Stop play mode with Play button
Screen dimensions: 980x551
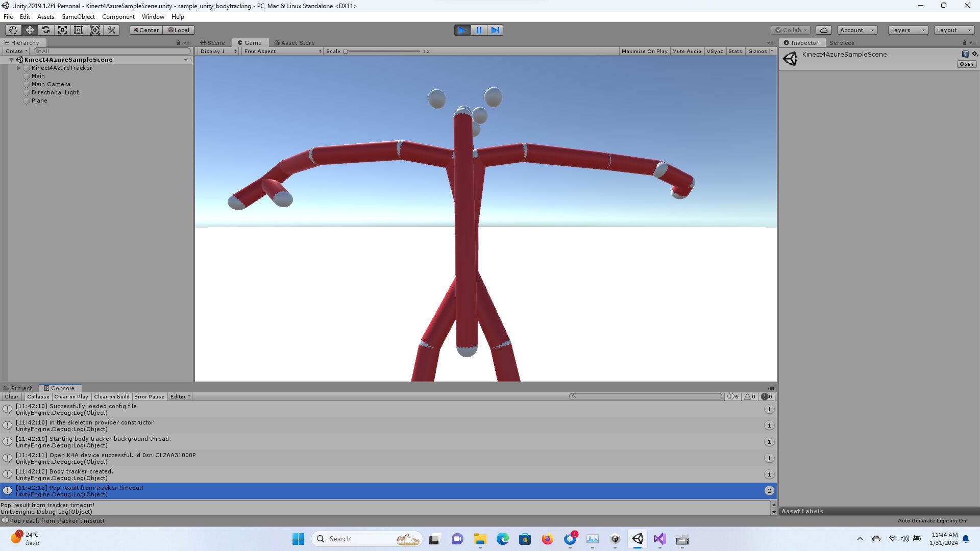click(x=462, y=30)
